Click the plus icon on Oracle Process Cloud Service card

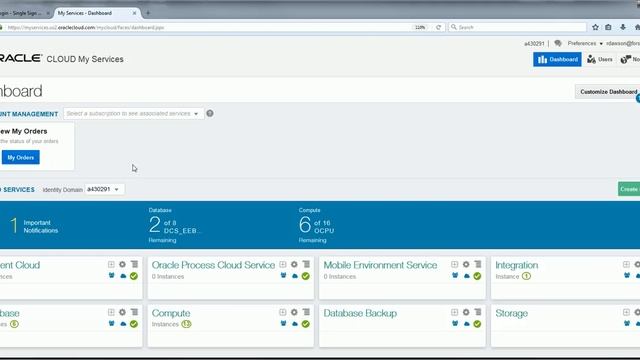pos(282,264)
